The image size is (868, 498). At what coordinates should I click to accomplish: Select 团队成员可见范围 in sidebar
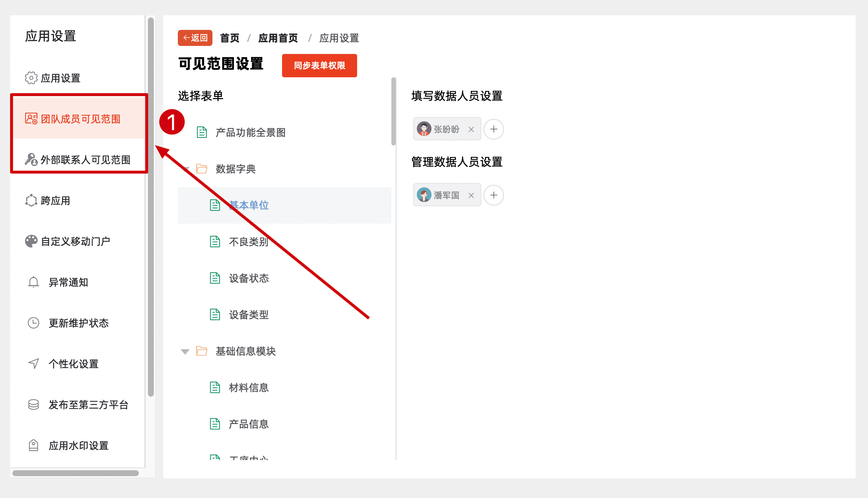(80, 119)
